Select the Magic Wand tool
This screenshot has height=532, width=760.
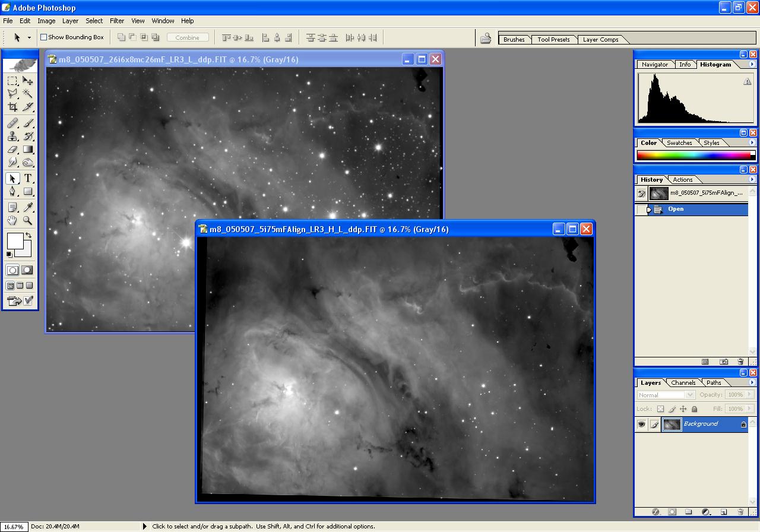[x=28, y=94]
